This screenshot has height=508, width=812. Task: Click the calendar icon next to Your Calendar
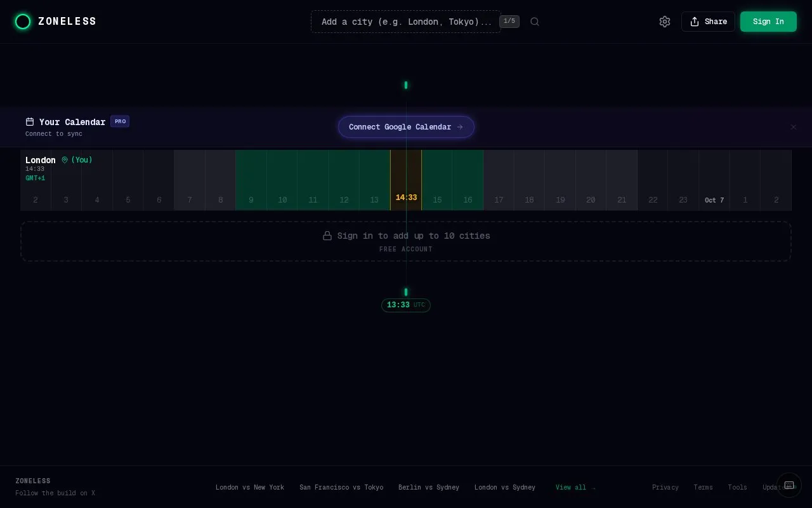click(x=30, y=122)
